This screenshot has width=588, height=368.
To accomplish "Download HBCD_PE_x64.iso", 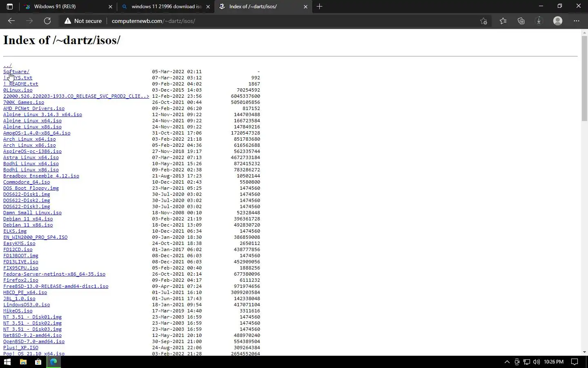I will point(25,292).
